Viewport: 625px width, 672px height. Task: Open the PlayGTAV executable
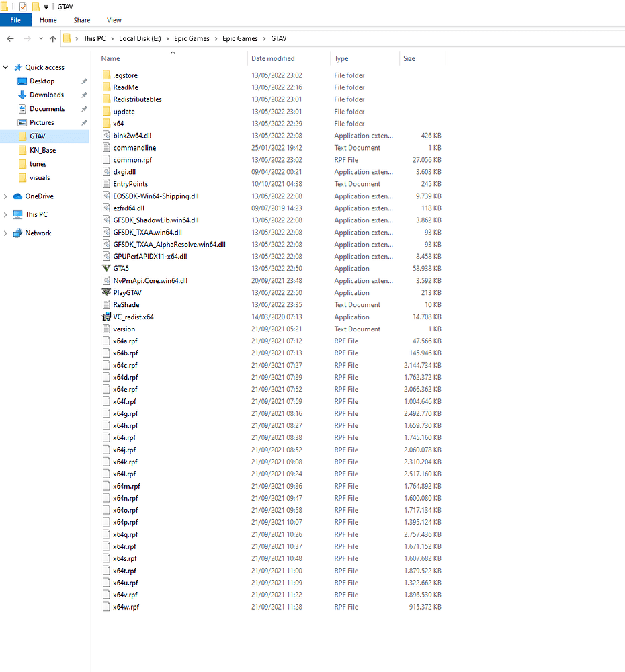coord(129,292)
